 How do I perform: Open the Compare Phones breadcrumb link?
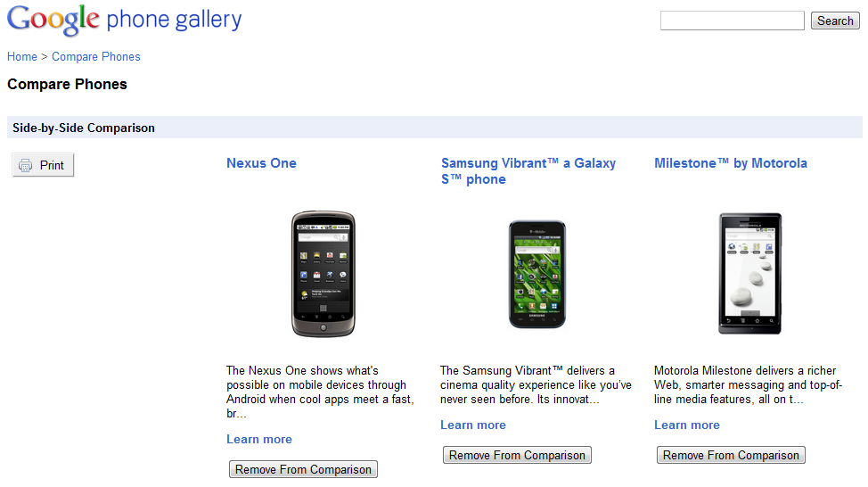[95, 56]
